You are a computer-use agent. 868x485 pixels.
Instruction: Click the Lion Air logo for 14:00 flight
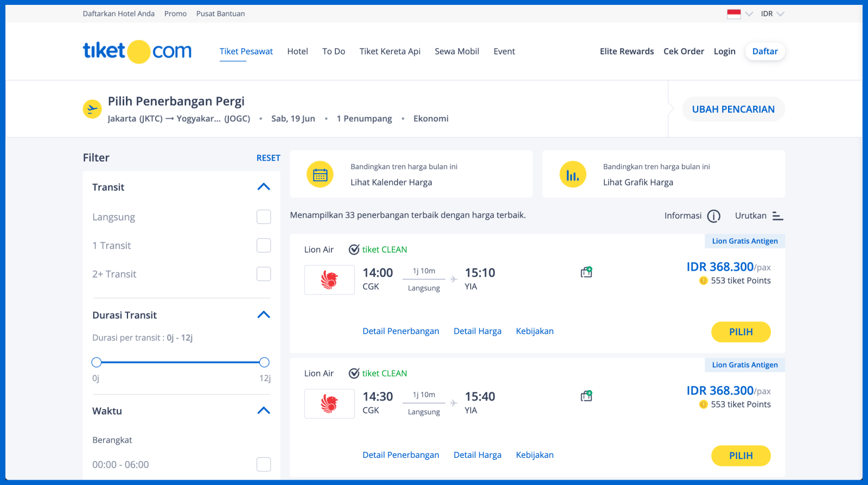pos(329,280)
